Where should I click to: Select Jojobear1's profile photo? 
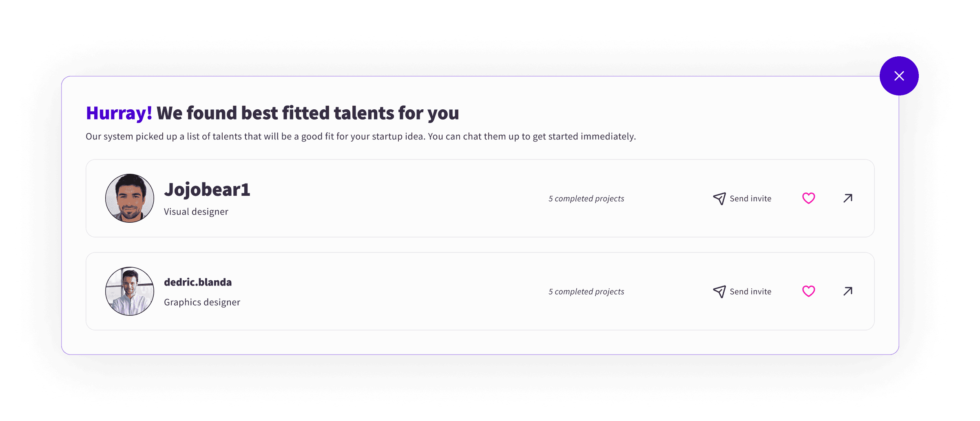130,198
